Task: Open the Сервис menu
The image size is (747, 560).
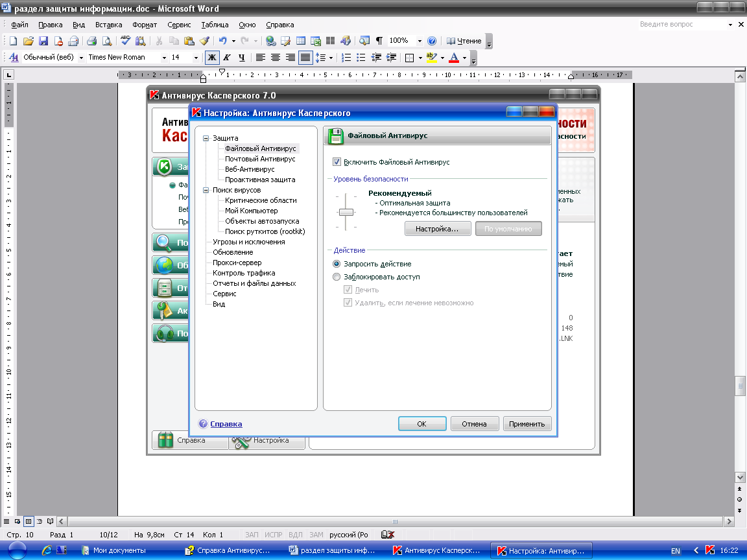Action: [179, 25]
